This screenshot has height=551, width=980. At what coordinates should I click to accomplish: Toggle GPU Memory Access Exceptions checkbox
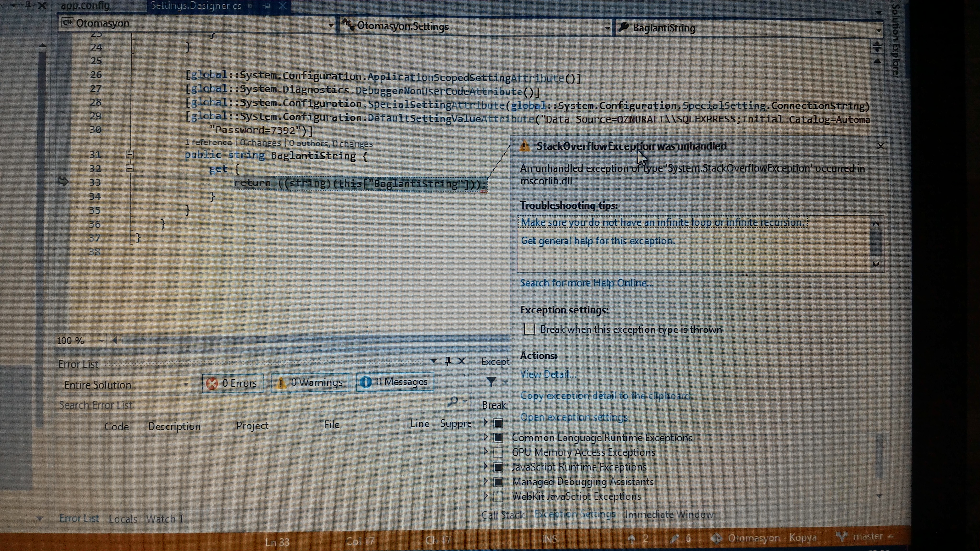pyautogui.click(x=498, y=452)
